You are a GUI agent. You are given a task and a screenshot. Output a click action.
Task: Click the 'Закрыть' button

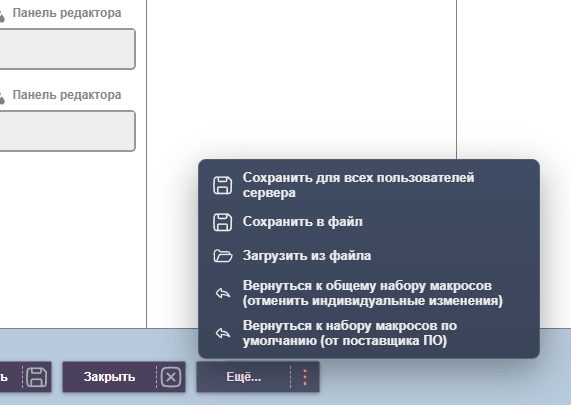pyautogui.click(x=124, y=377)
